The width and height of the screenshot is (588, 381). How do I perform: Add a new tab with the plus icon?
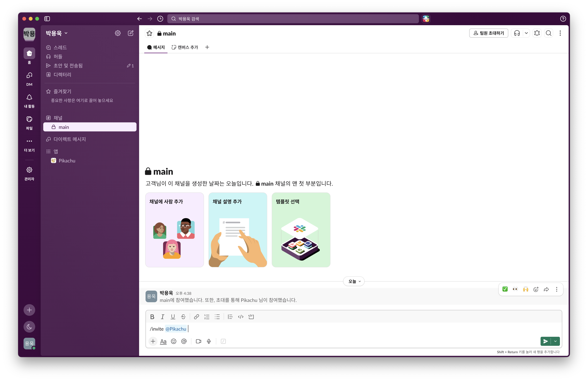click(207, 47)
